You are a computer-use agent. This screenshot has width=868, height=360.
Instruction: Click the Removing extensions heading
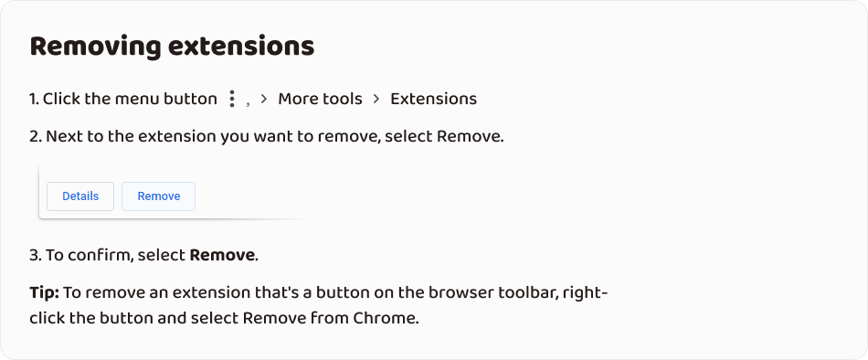coord(172,47)
